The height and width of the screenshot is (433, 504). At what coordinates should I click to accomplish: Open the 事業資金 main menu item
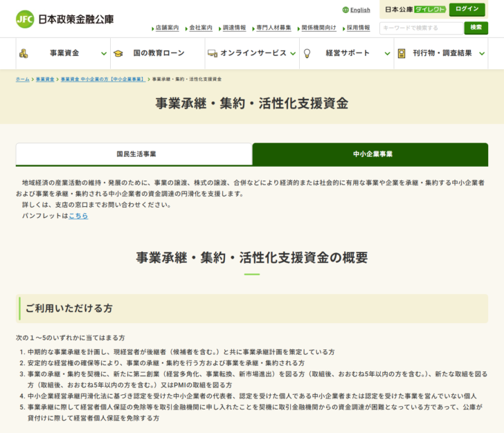63,53
